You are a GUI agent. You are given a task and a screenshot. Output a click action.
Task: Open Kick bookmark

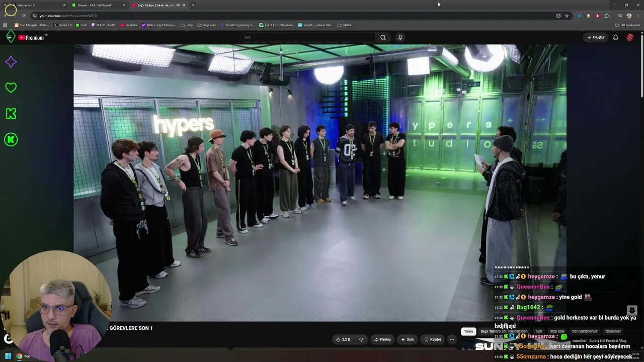(x=82, y=25)
